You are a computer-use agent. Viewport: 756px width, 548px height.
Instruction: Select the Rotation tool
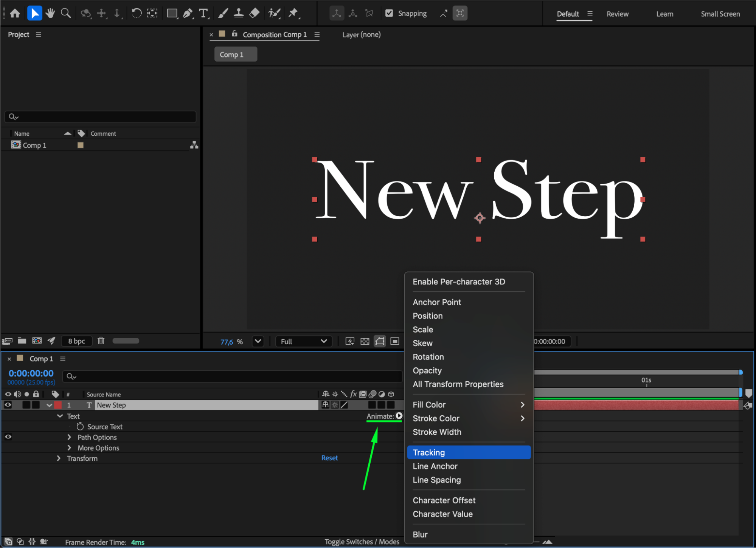click(x=137, y=14)
